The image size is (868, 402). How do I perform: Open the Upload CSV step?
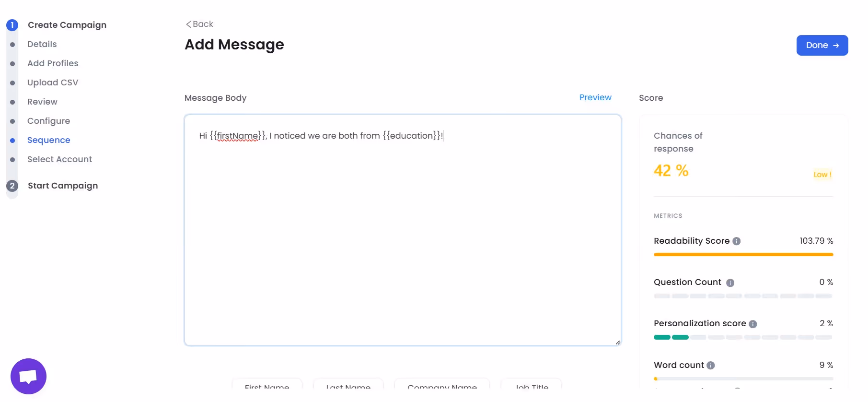pos(53,83)
